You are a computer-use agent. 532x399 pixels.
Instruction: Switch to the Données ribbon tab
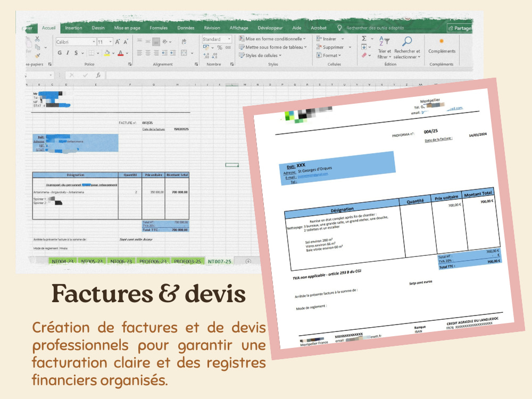click(186, 28)
